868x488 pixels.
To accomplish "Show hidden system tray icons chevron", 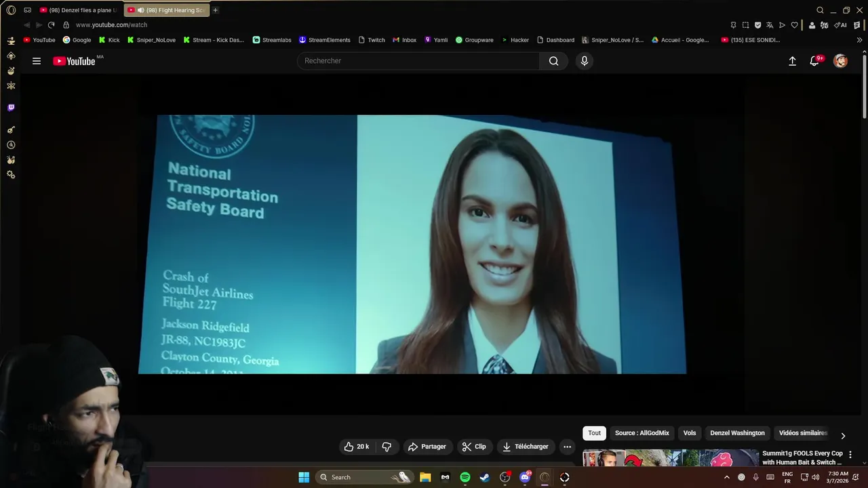I will [727, 477].
